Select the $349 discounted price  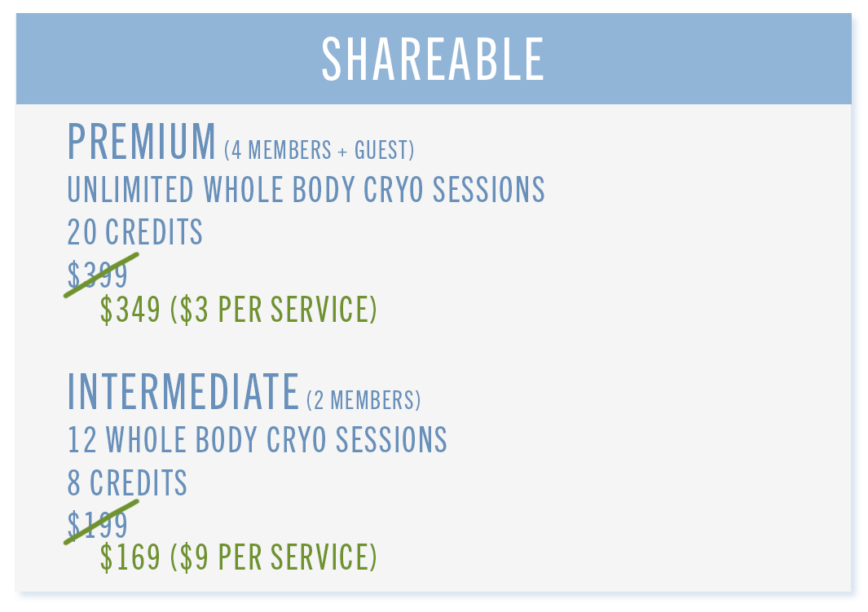(130, 310)
